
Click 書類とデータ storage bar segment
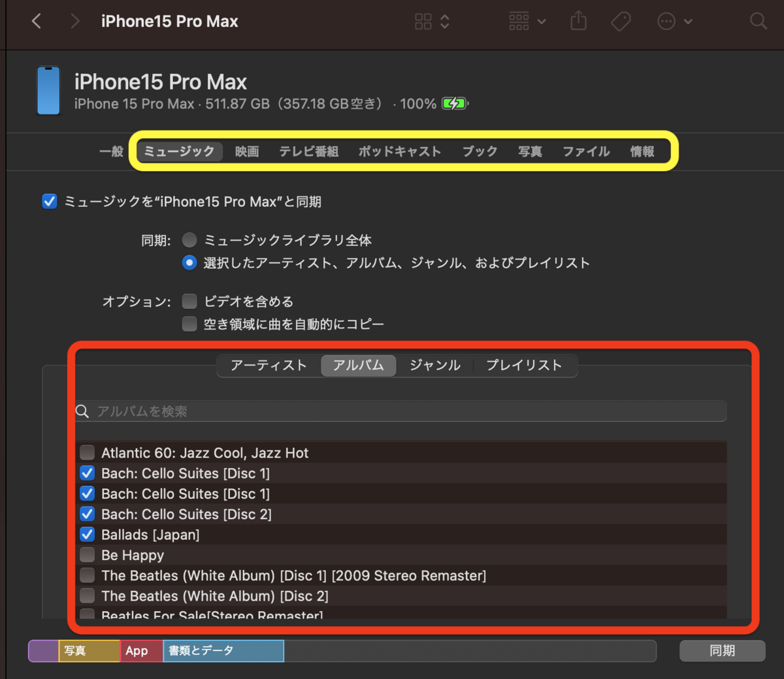[223, 651]
